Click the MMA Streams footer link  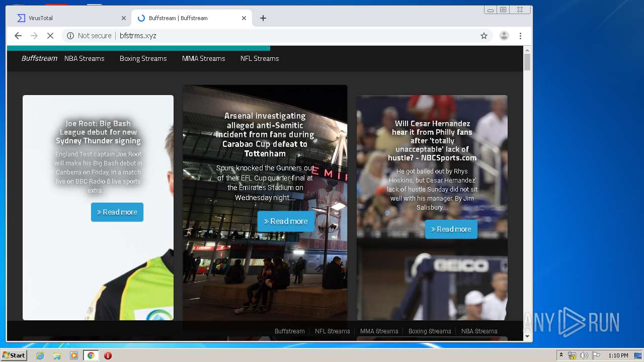pos(379,331)
